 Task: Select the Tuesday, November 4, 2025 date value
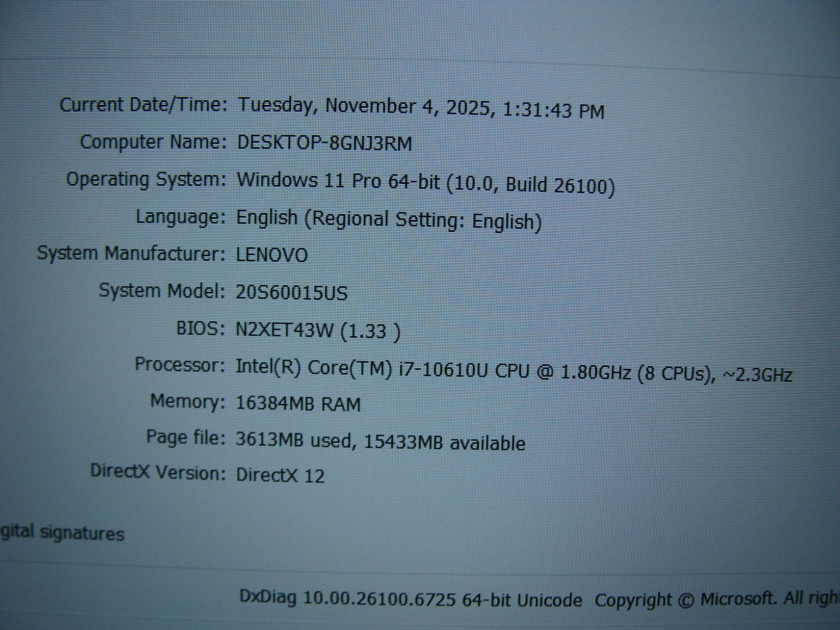point(421,108)
